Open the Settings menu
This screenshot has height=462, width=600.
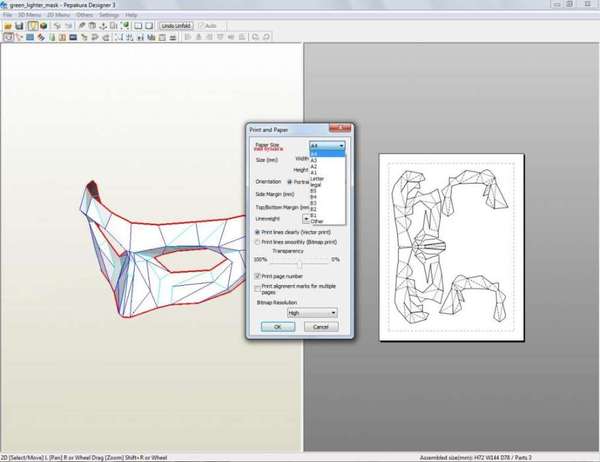tap(109, 15)
